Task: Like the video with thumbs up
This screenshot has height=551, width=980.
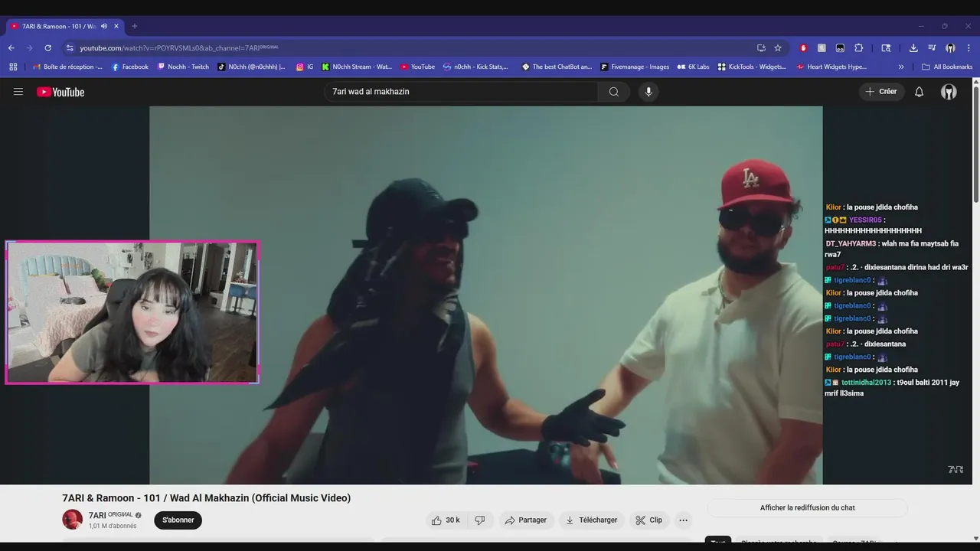Action: pos(446,520)
